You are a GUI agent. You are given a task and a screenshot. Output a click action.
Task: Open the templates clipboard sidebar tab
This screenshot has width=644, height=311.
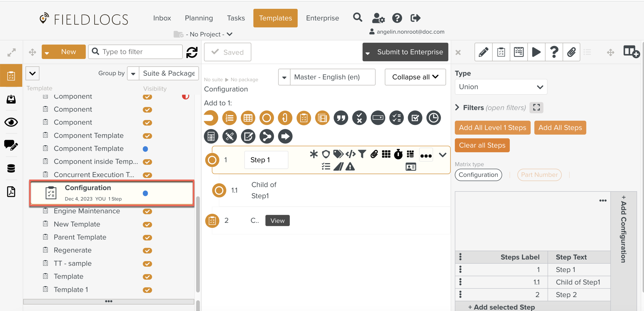[x=11, y=76]
